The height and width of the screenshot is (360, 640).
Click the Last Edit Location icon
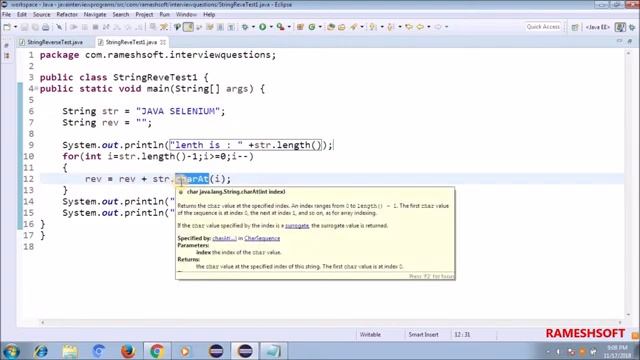409,27
